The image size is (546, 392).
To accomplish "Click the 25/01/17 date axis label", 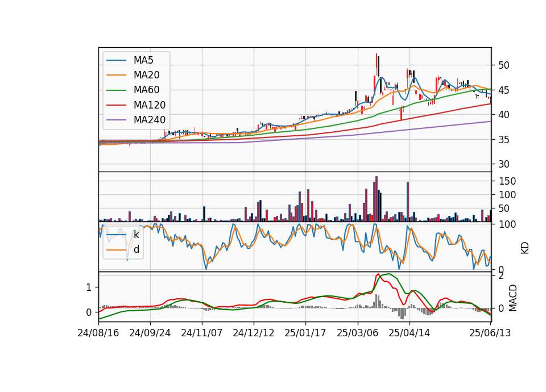I will coord(305,333).
